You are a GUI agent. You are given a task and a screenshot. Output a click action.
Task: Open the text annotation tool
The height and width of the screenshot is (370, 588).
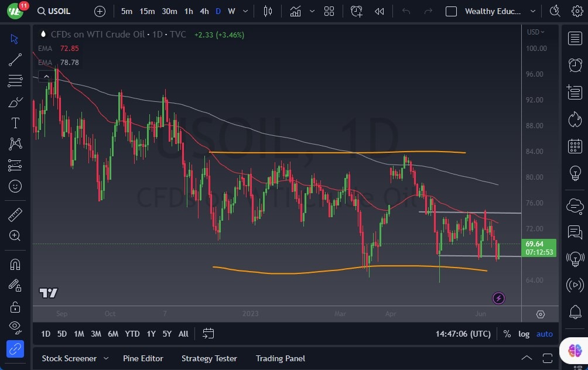[x=15, y=123]
